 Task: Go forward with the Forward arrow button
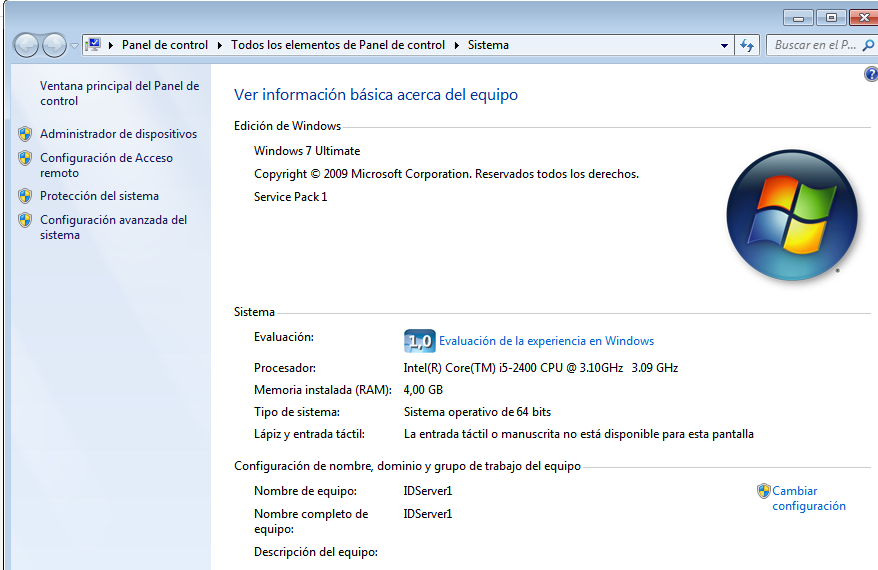click(x=54, y=45)
